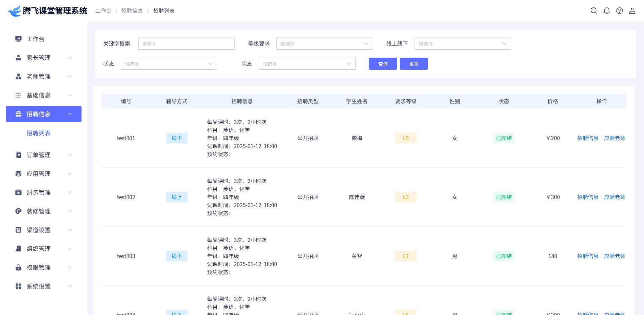This screenshot has height=315, width=644.
Task: Open 应聘老师 link for test001
Action: tap(614, 138)
